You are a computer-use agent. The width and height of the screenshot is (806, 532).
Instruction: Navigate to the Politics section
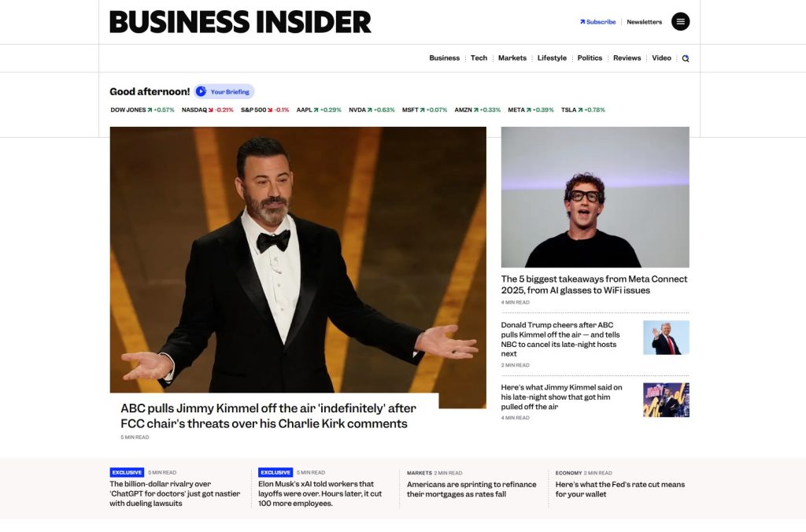pyautogui.click(x=590, y=58)
